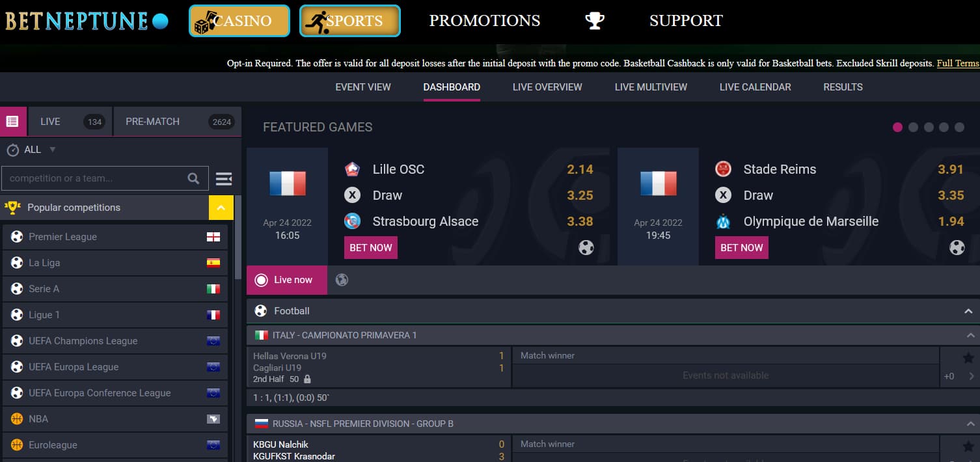Click the Strasbourg Alsace club crest
The image size is (980, 462).
pyautogui.click(x=352, y=221)
